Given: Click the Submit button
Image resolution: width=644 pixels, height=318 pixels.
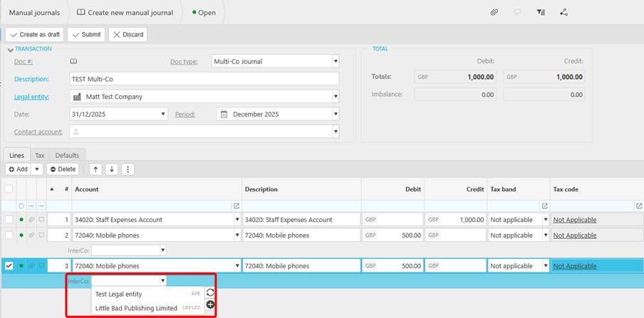Looking at the screenshot, I should click(x=86, y=34).
